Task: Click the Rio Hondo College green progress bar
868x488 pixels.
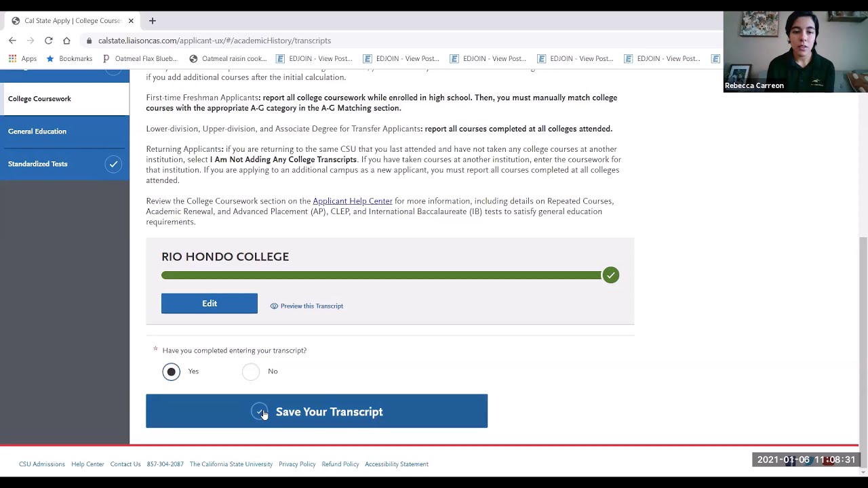Action: [381, 275]
